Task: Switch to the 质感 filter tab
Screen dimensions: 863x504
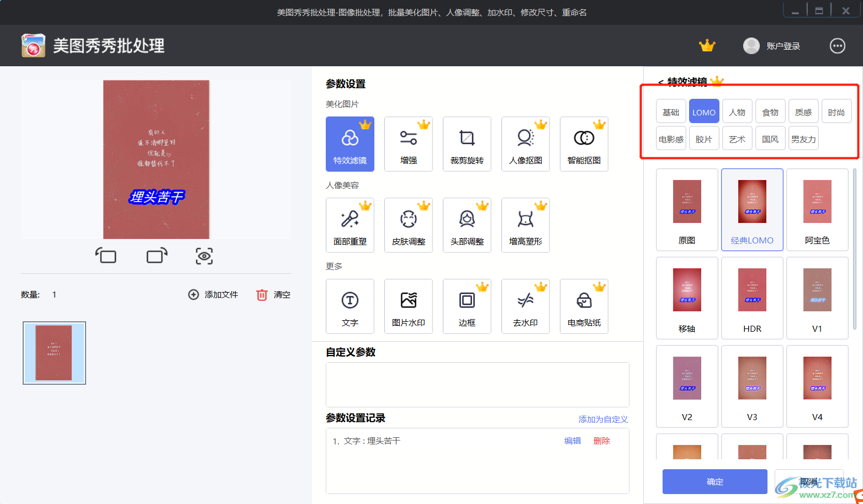Action: pyautogui.click(x=803, y=112)
